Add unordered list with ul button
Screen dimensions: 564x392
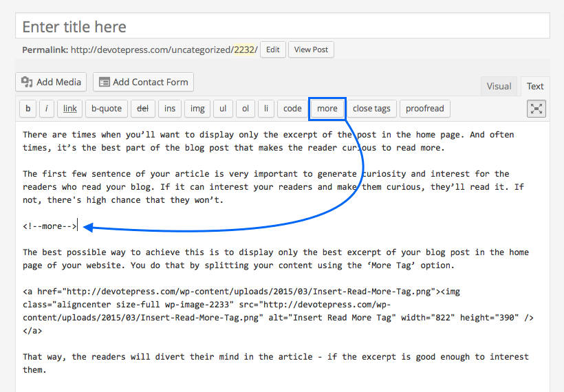click(222, 109)
